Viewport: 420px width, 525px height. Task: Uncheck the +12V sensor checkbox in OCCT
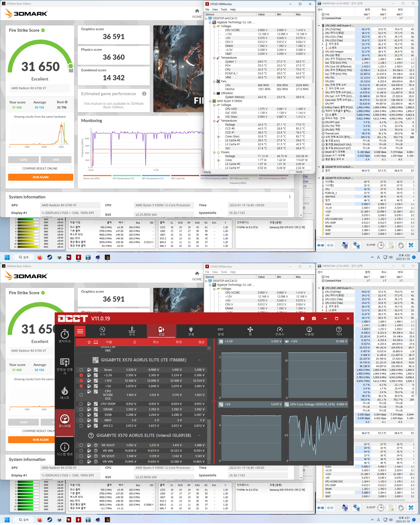click(81, 381)
